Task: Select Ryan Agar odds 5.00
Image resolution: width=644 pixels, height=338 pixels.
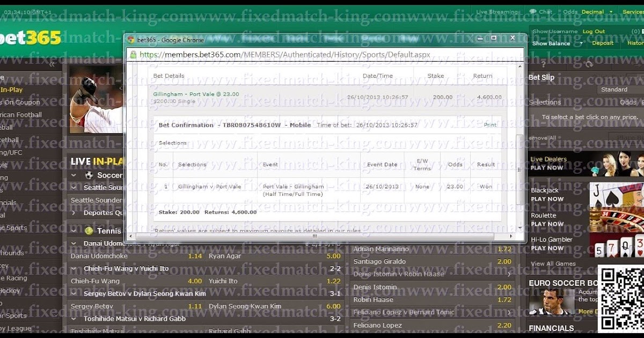Action: click(x=333, y=256)
